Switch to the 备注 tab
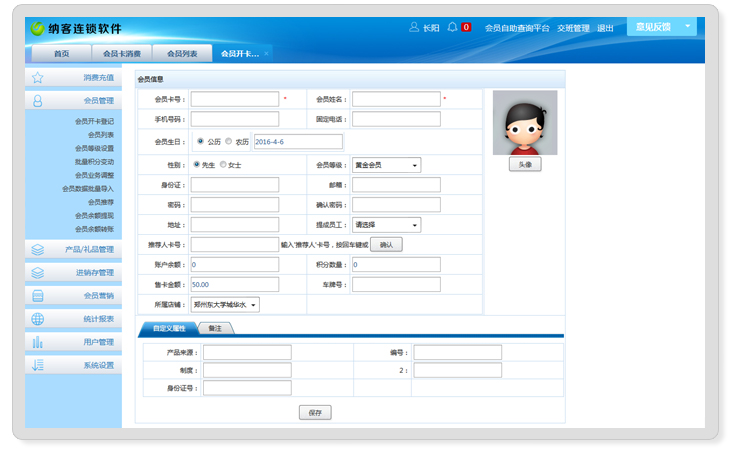 pos(215,328)
